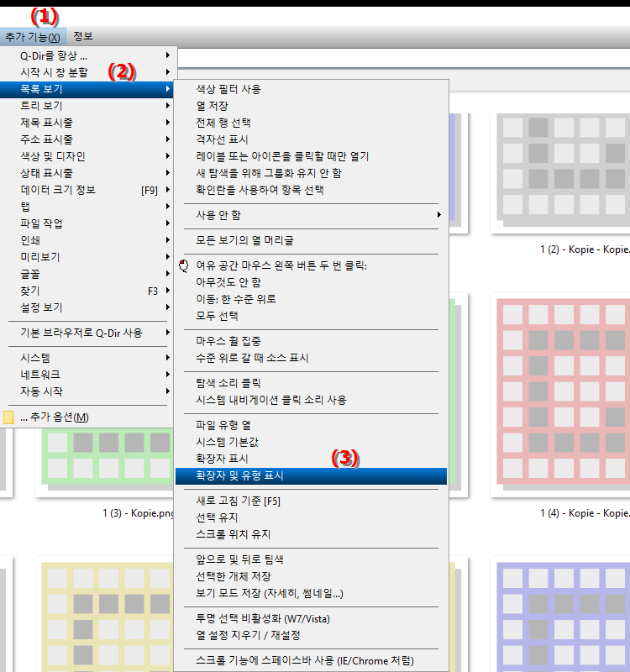Open 데이터 크기 정보 [F9] submenu

87,190
